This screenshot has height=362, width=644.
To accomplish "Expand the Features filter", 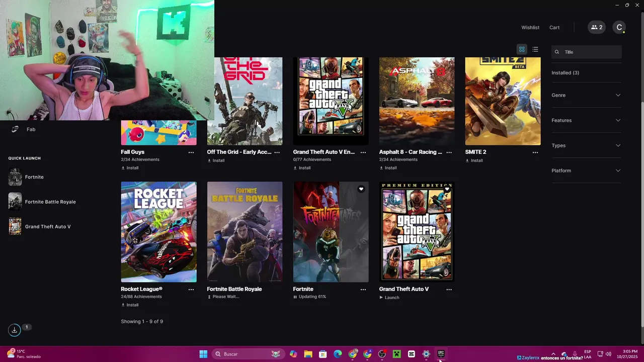I will click(586, 120).
